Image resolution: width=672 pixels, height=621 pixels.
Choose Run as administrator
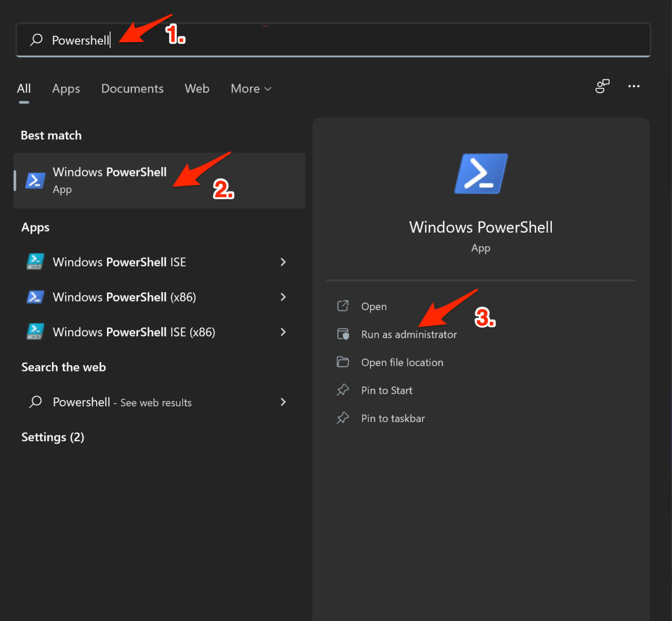coord(408,335)
